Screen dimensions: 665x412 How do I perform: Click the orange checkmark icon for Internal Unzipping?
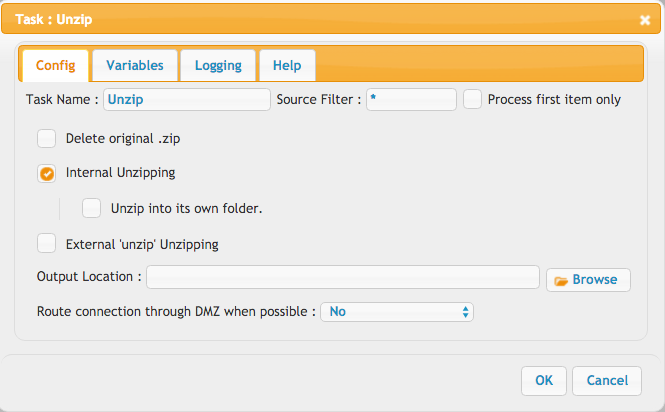point(47,174)
